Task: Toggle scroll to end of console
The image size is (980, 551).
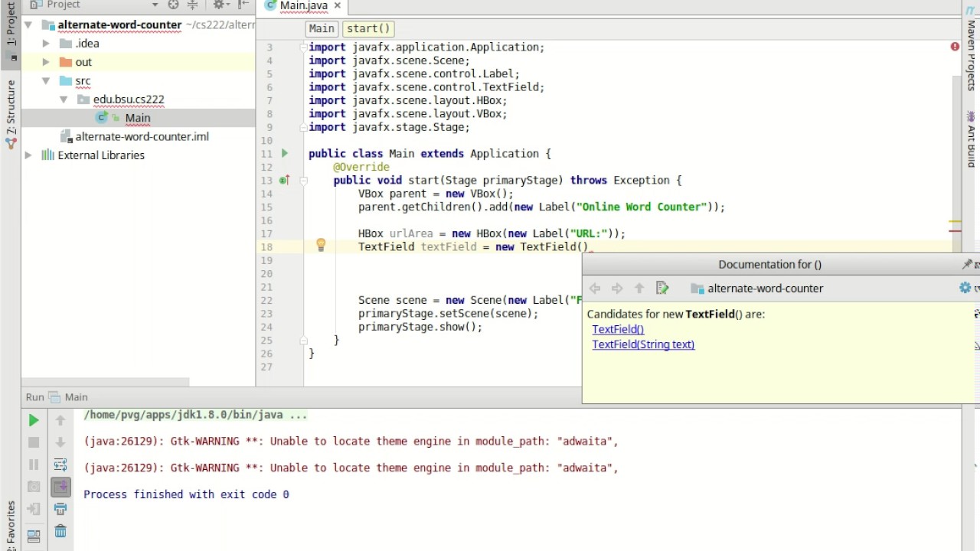Action: [x=60, y=487]
